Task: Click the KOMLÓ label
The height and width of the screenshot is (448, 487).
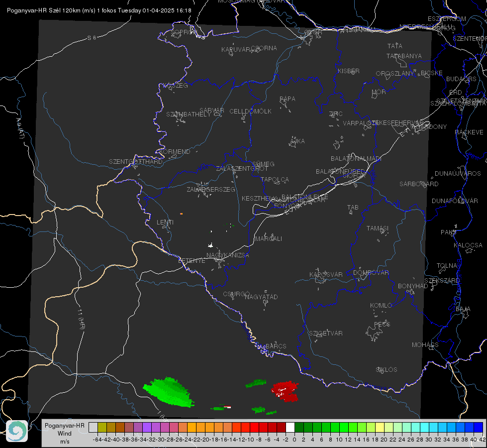Action: point(381,306)
